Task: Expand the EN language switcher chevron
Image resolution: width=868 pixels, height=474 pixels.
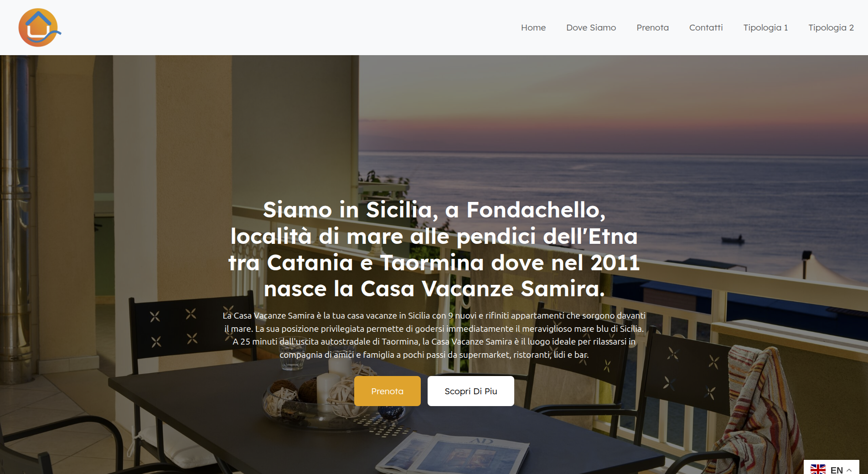Action: tap(849, 470)
